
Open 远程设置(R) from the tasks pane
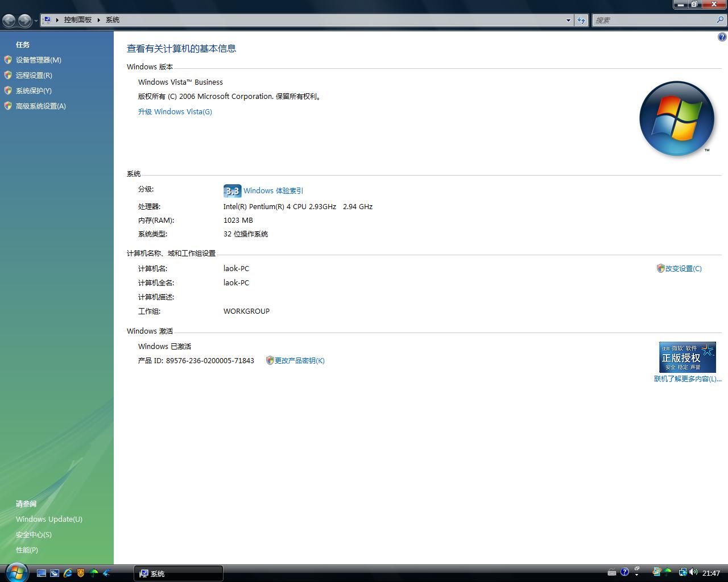click(x=34, y=75)
